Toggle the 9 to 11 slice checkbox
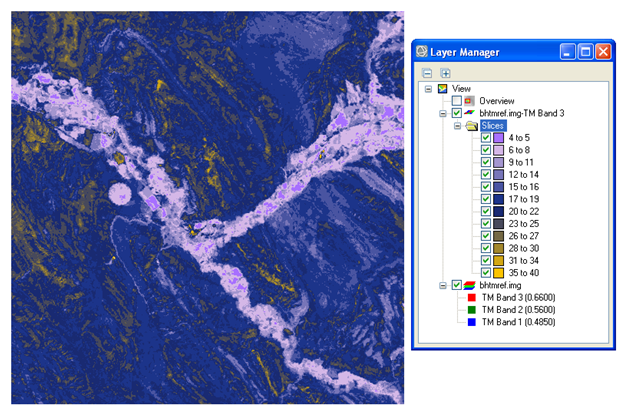 pyautogui.click(x=486, y=162)
